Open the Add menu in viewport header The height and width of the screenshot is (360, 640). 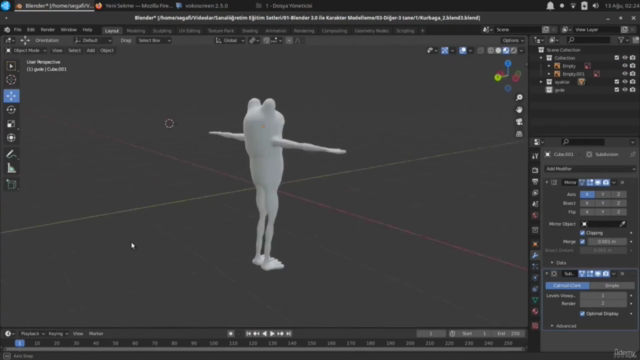click(91, 50)
